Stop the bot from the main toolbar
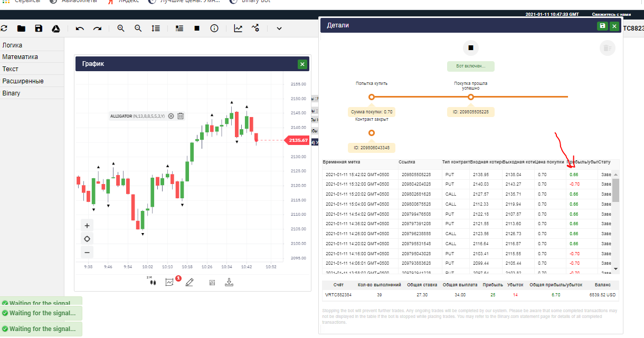Image resolution: width=644 pixels, height=338 pixels. pyautogui.click(x=197, y=28)
